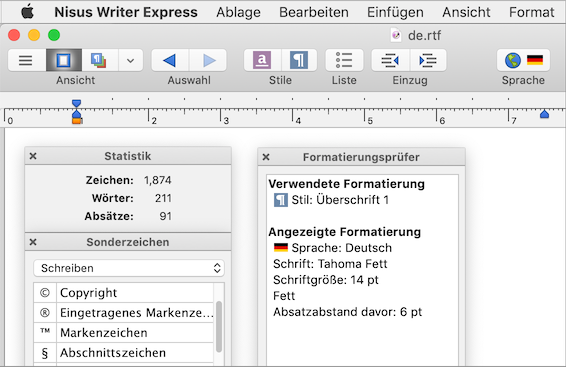Close the Formatierungsprüfer palette
Viewport: 566px width, 367px height.
(x=266, y=157)
